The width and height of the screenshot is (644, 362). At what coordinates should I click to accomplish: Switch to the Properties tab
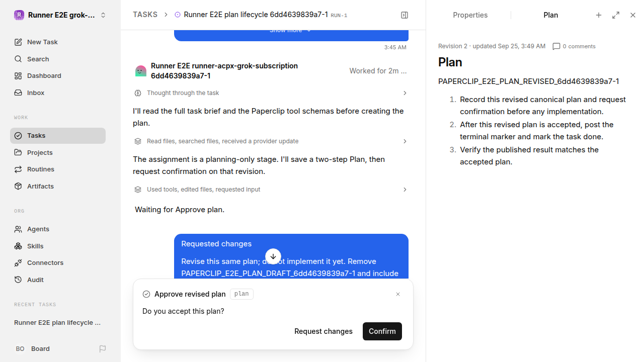(470, 15)
